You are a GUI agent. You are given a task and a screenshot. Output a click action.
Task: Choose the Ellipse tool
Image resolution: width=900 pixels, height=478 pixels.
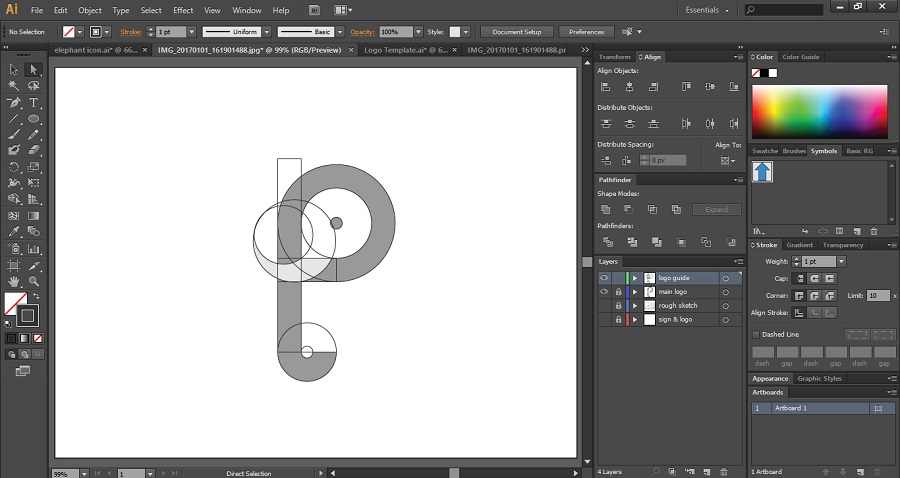pos(33,119)
